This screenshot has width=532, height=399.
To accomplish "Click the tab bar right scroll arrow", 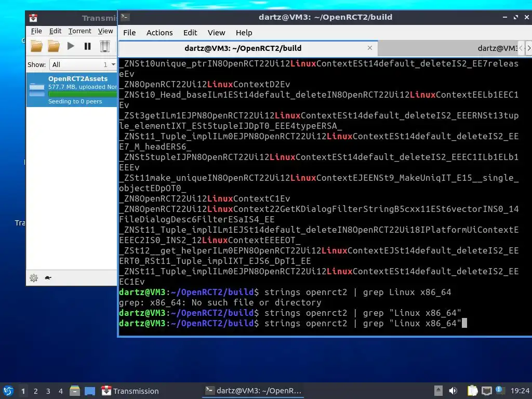I will [x=528, y=48].
